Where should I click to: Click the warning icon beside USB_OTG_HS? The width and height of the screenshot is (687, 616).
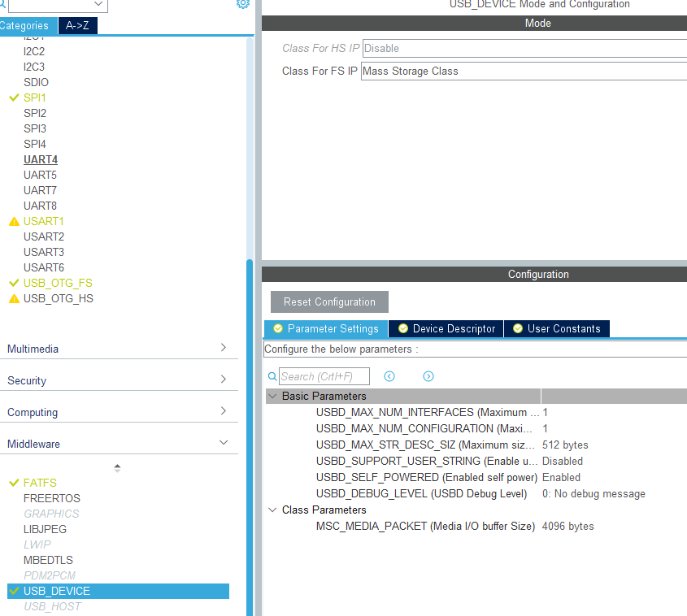tap(14, 298)
